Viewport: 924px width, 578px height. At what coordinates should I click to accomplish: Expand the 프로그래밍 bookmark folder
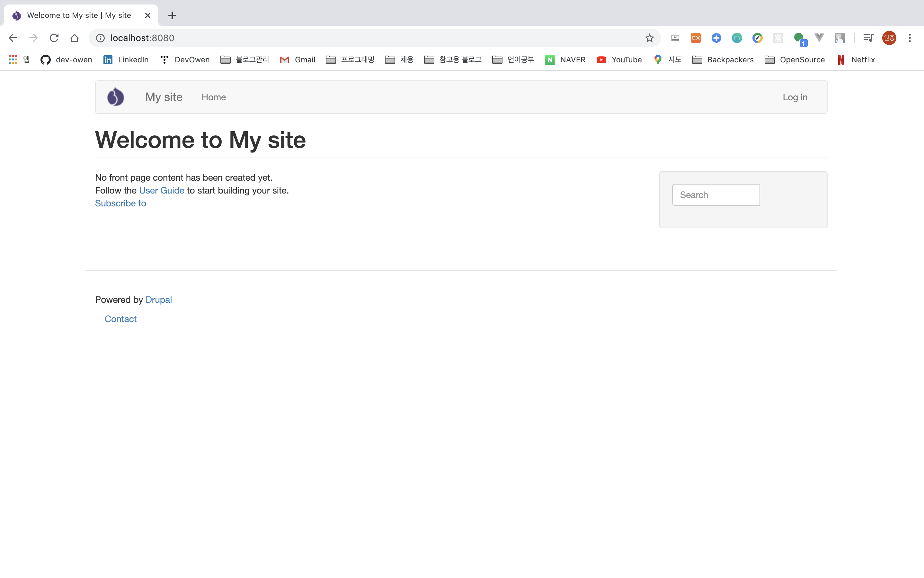click(350, 60)
